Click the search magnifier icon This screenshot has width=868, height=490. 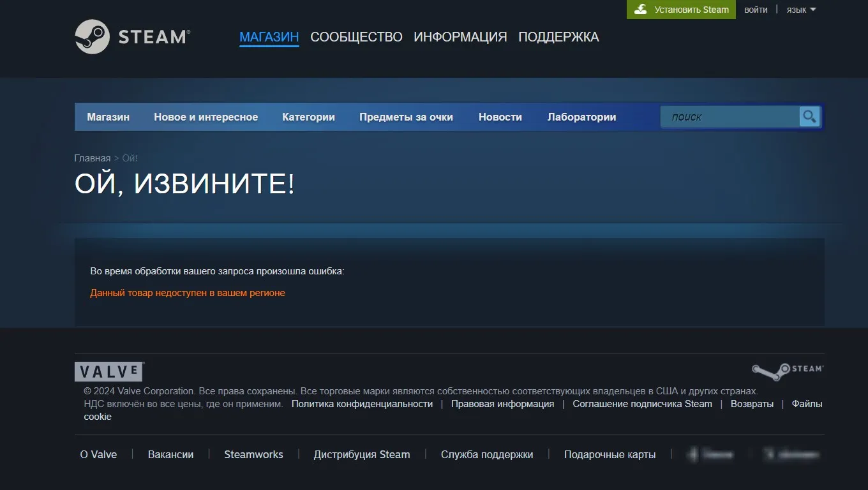[x=809, y=117]
